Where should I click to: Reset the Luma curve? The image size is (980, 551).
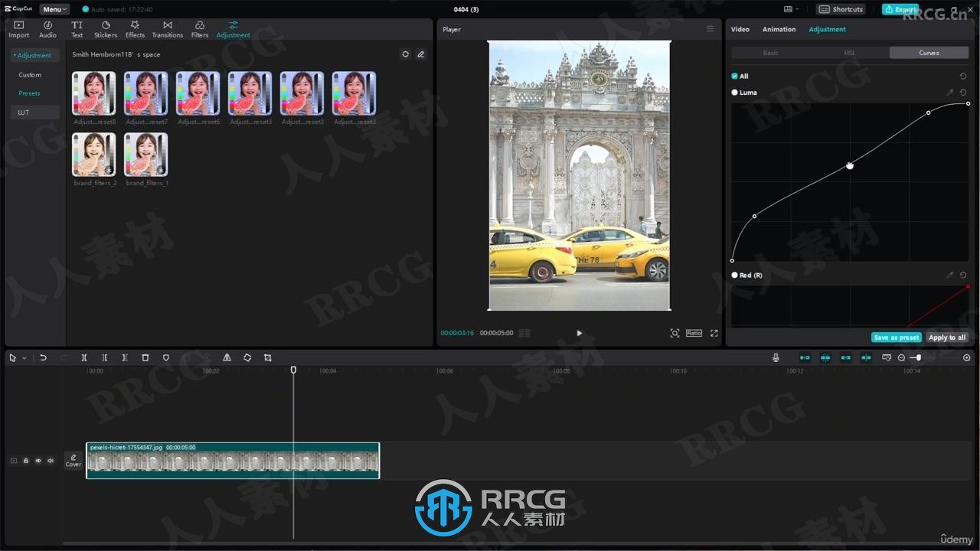[x=963, y=93]
